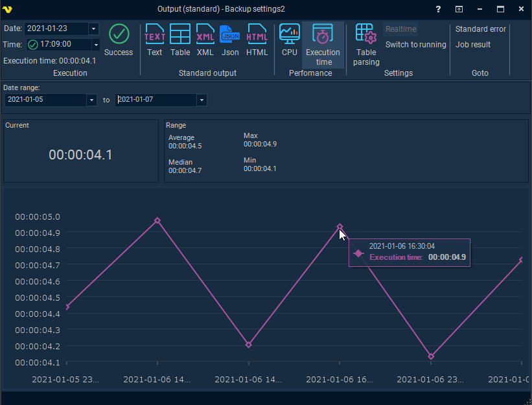View output as HTML

(x=257, y=40)
